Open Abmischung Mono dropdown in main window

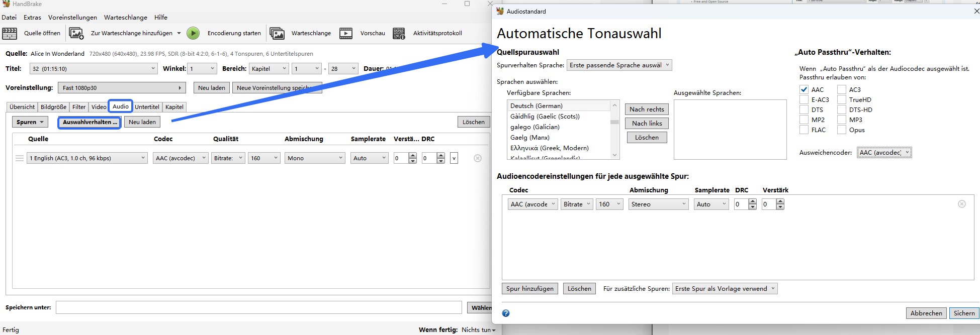click(315, 158)
